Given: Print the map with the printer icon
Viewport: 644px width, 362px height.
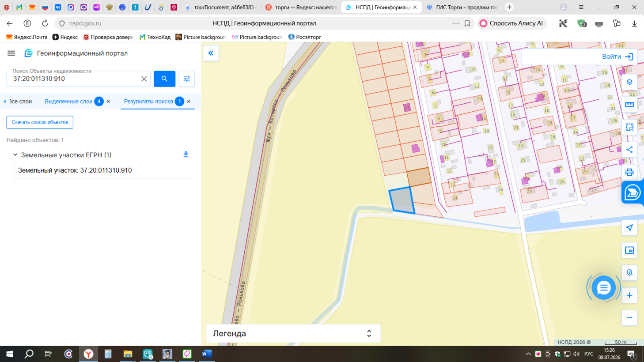Looking at the screenshot, I should [629, 172].
